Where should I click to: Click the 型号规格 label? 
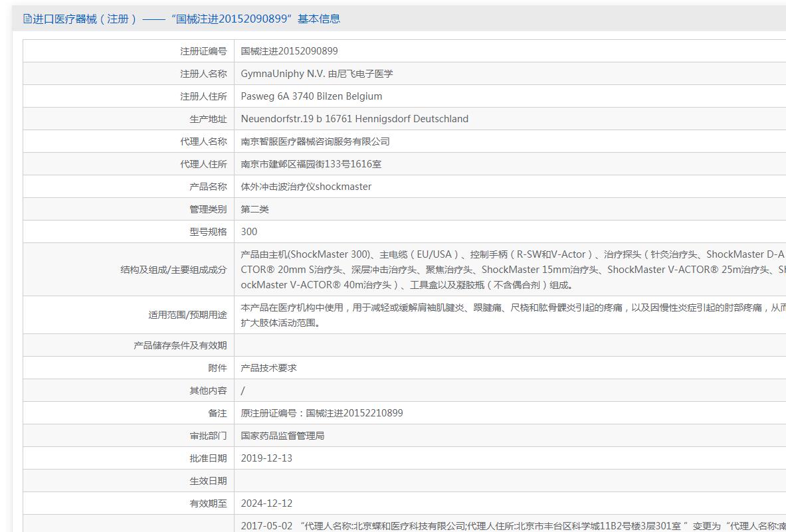click(x=208, y=231)
